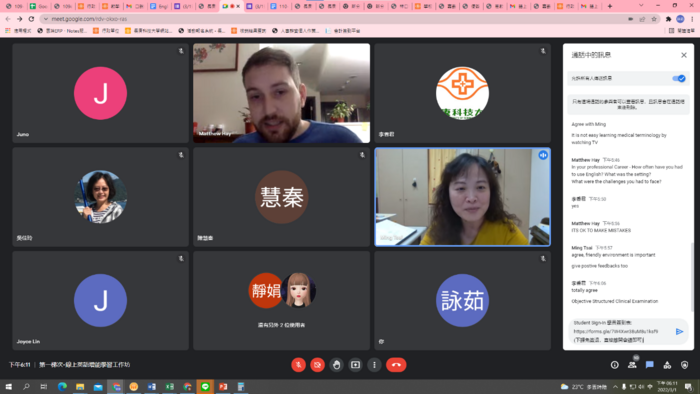
Task: Leave the call with red hang-up button
Action: [396, 365]
